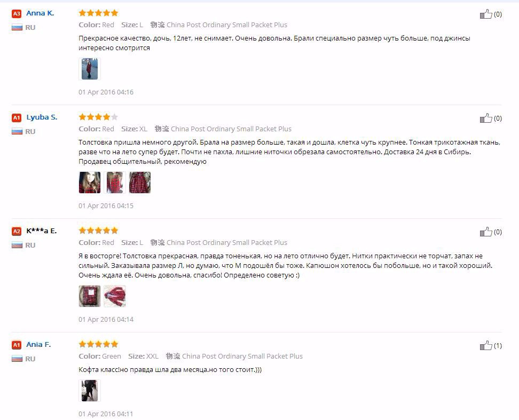Screen dimensions: 519x420
Task: Click the first star on Ania F.'s rating
Action: 82,344
